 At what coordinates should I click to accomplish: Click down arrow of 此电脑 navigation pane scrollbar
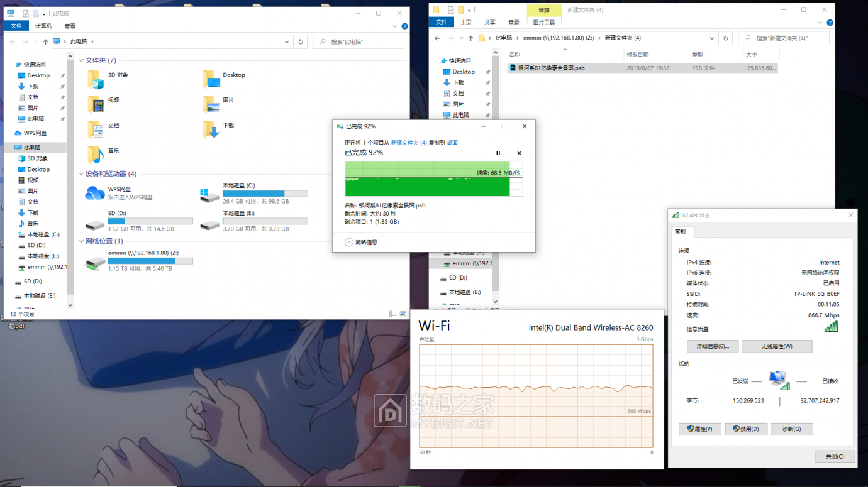[x=70, y=305]
